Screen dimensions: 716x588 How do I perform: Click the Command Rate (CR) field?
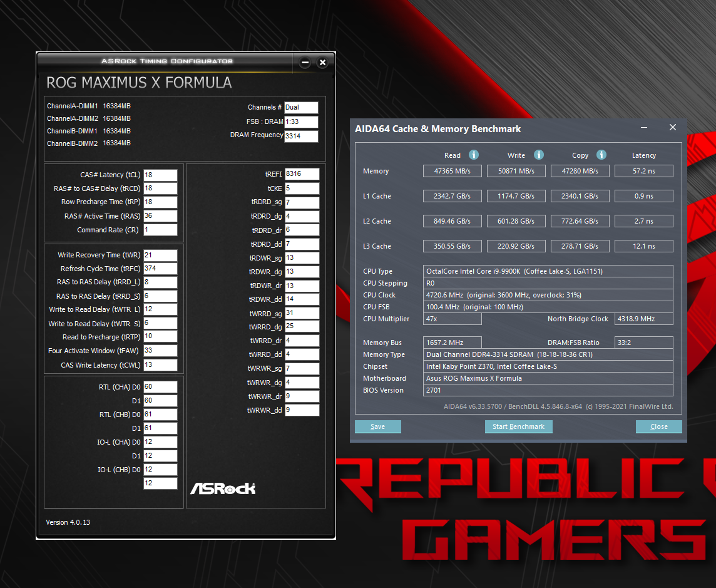(x=160, y=230)
